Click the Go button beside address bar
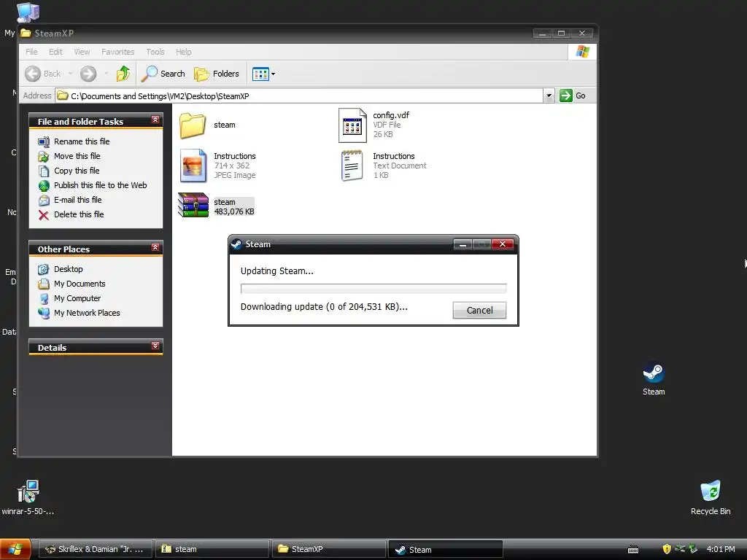747x560 pixels. tap(573, 96)
